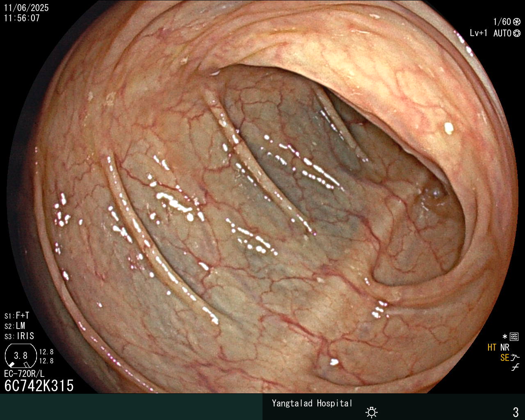Click the S1: F+T switch assignment
The image size is (525, 420).
(17, 316)
